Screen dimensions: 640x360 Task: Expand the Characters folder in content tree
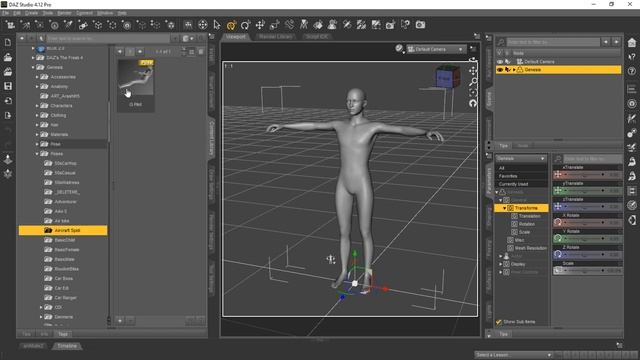click(x=37, y=106)
